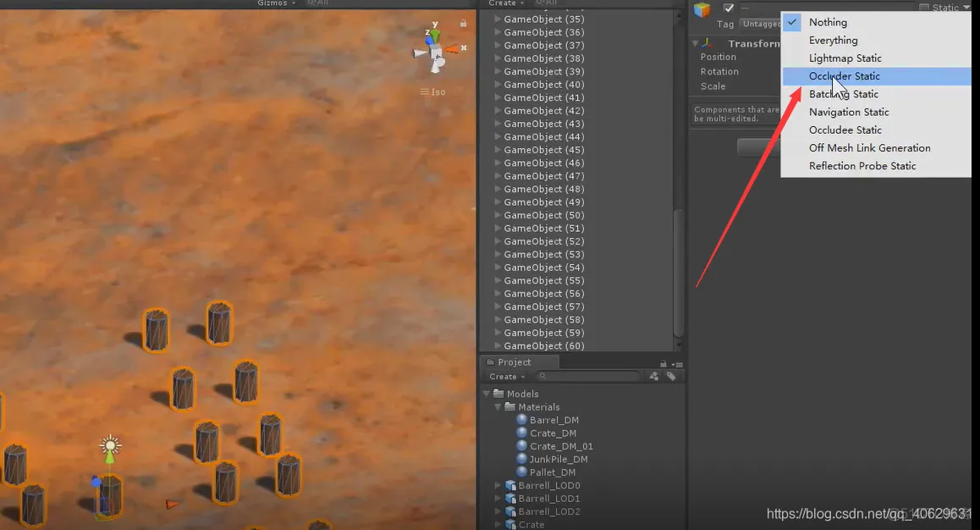This screenshot has height=530, width=980.
Task: Select GameObject (37) in Hierarchy
Action: pyautogui.click(x=544, y=45)
